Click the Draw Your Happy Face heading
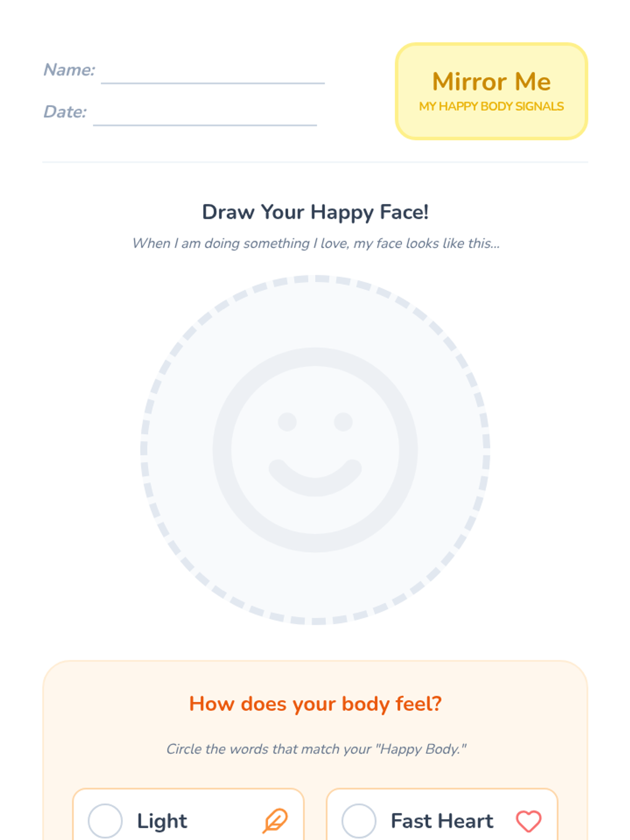Screen dimensions: 630x840 pos(315,212)
